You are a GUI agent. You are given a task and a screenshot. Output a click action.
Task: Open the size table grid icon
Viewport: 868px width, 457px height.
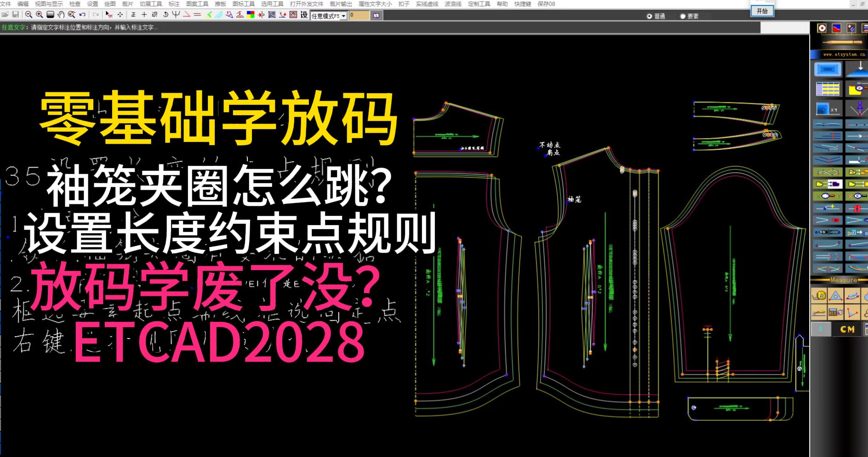click(828, 89)
